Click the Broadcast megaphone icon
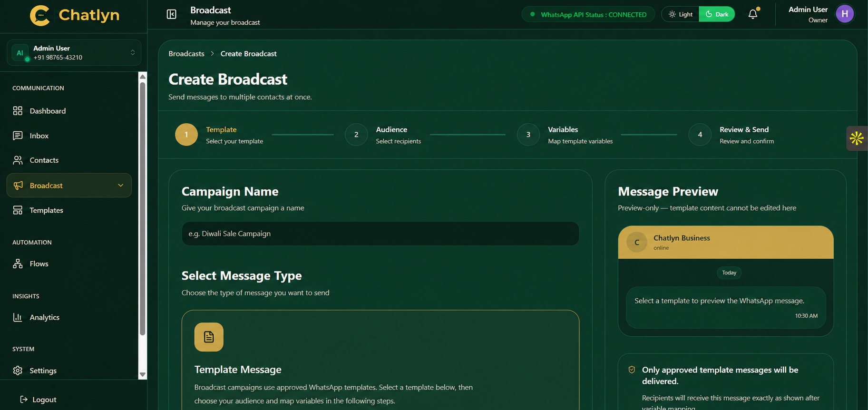868x410 pixels. click(x=18, y=185)
